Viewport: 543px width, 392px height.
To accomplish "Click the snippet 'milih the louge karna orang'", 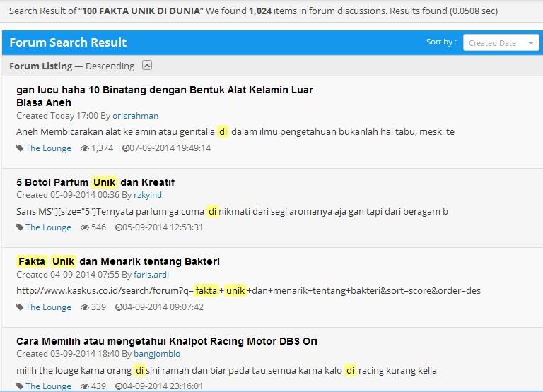I will (x=226, y=371).
